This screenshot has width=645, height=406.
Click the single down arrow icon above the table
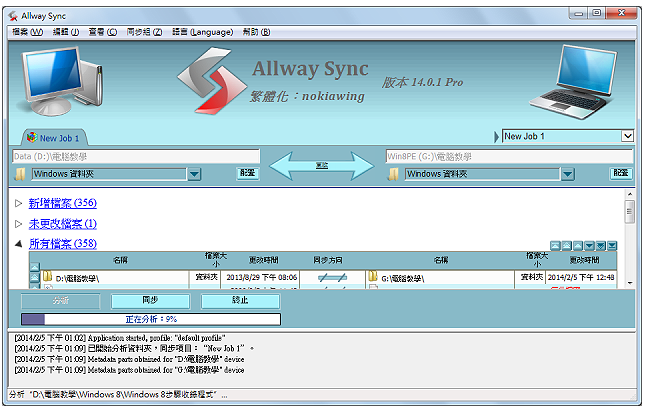[589, 246]
